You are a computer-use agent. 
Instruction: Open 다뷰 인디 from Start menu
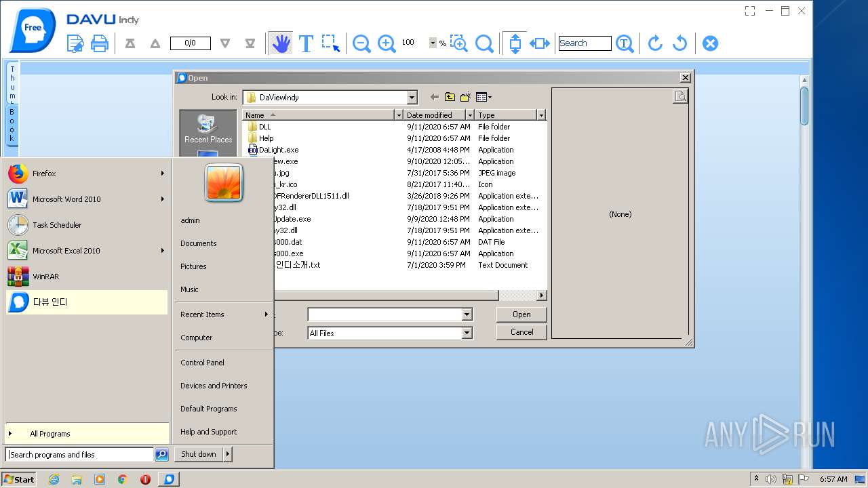click(x=86, y=302)
